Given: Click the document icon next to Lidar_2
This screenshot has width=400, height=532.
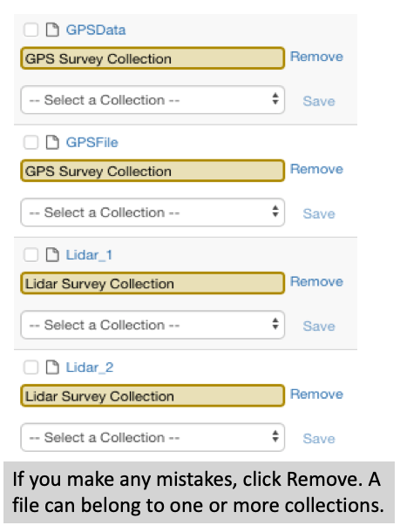Looking at the screenshot, I should pyautogui.click(x=52, y=367).
